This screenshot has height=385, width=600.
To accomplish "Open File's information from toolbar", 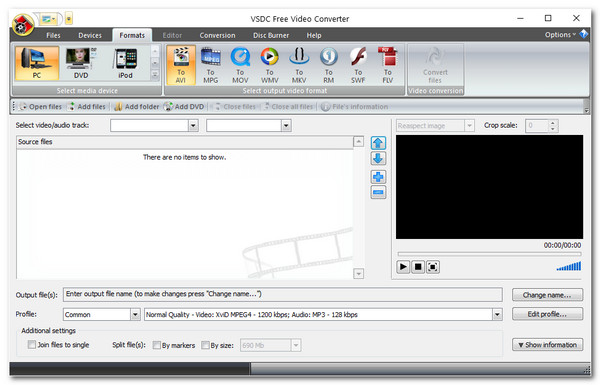I will (x=355, y=107).
